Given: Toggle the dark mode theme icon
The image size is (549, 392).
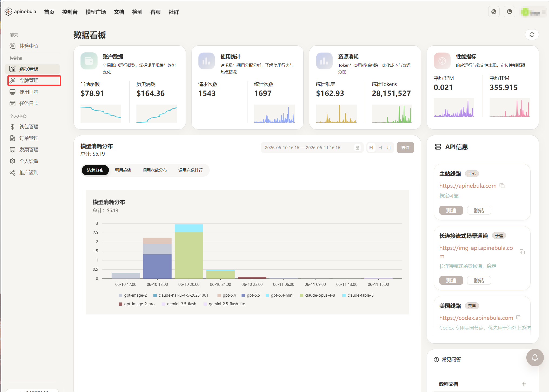Looking at the screenshot, I should click(510, 12).
